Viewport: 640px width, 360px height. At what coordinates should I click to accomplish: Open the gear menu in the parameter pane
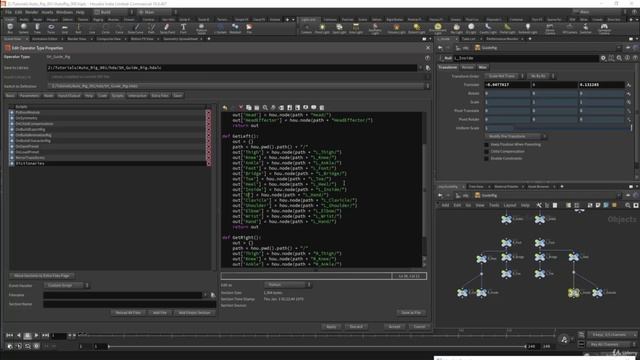coord(603,58)
